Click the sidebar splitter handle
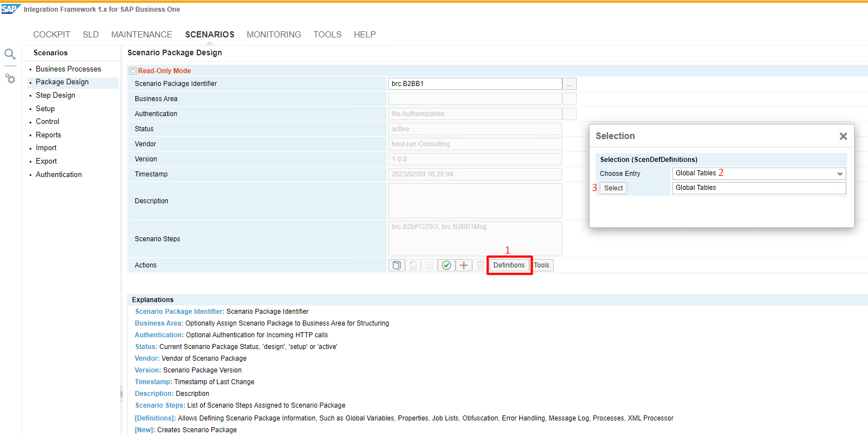This screenshot has height=435, width=868. point(121,393)
